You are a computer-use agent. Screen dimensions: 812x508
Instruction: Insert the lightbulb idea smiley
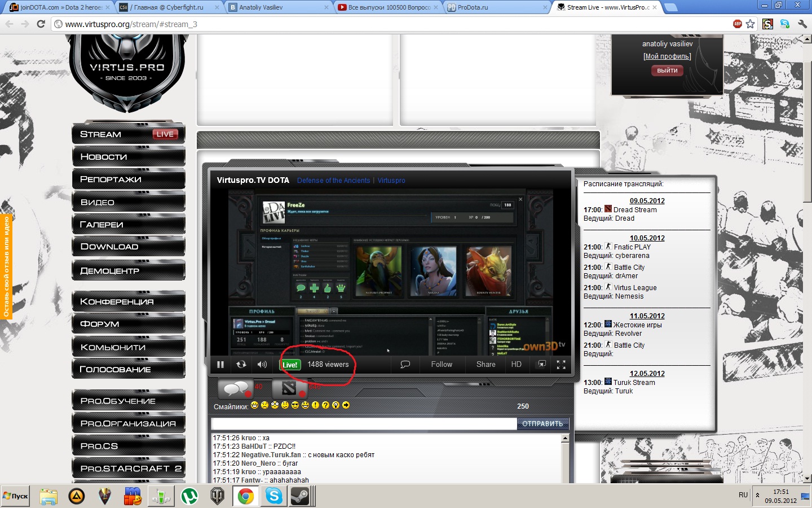pyautogui.click(x=336, y=405)
